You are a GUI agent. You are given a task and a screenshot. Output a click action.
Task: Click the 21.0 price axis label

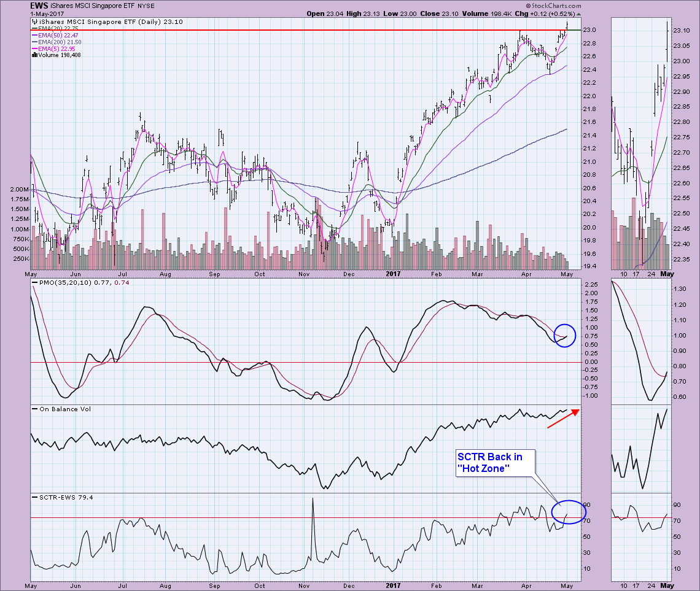coord(589,161)
